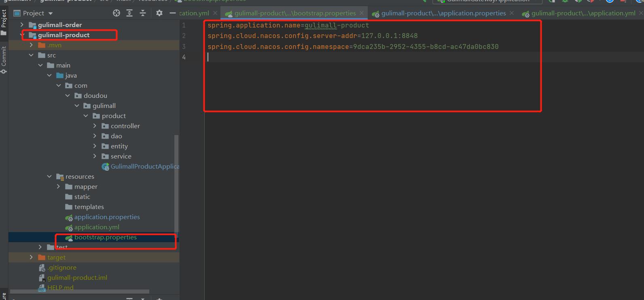Close the cation.yml tab
The height and width of the screenshot is (300, 644).
point(215,13)
